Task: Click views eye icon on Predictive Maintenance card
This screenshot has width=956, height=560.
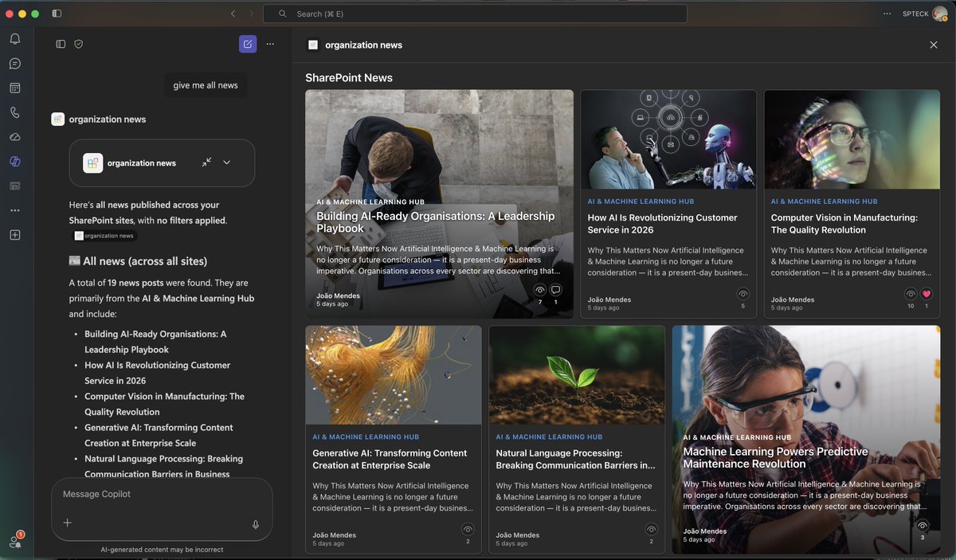Action: (923, 526)
